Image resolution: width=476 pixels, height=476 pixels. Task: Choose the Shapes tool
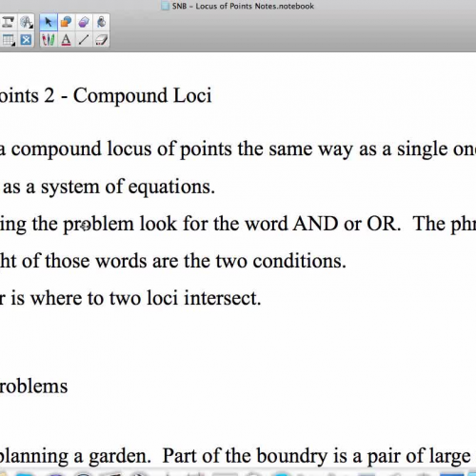point(66,22)
